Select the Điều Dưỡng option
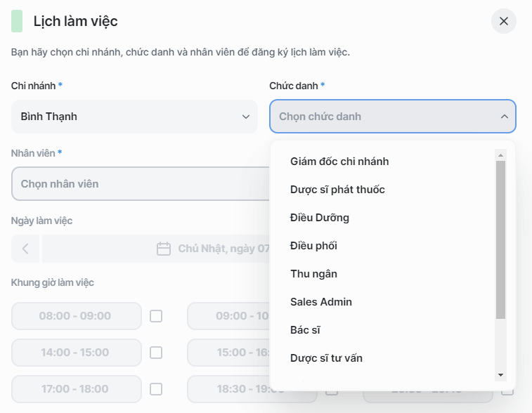 coord(320,218)
